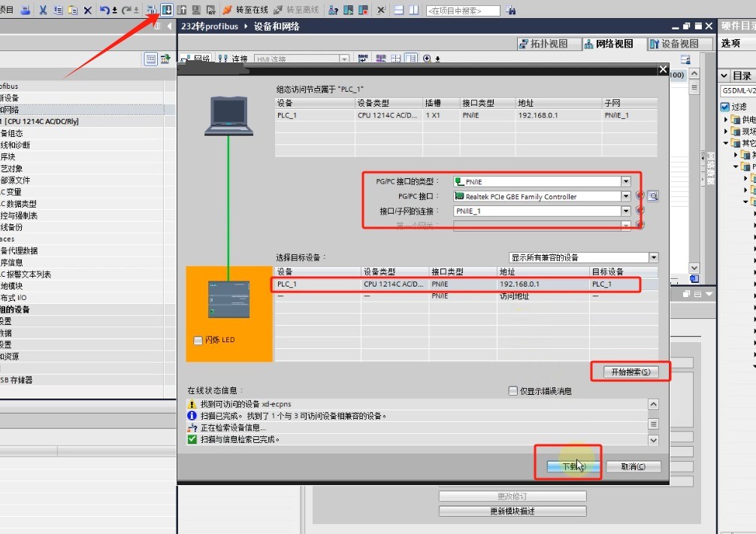Collapse the 其它 folder in the catalog tree
Screen dimensions: 756x534
pos(726,143)
